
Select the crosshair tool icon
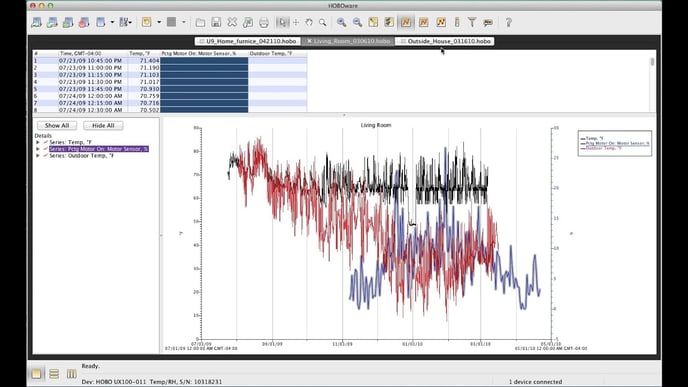tap(296, 22)
